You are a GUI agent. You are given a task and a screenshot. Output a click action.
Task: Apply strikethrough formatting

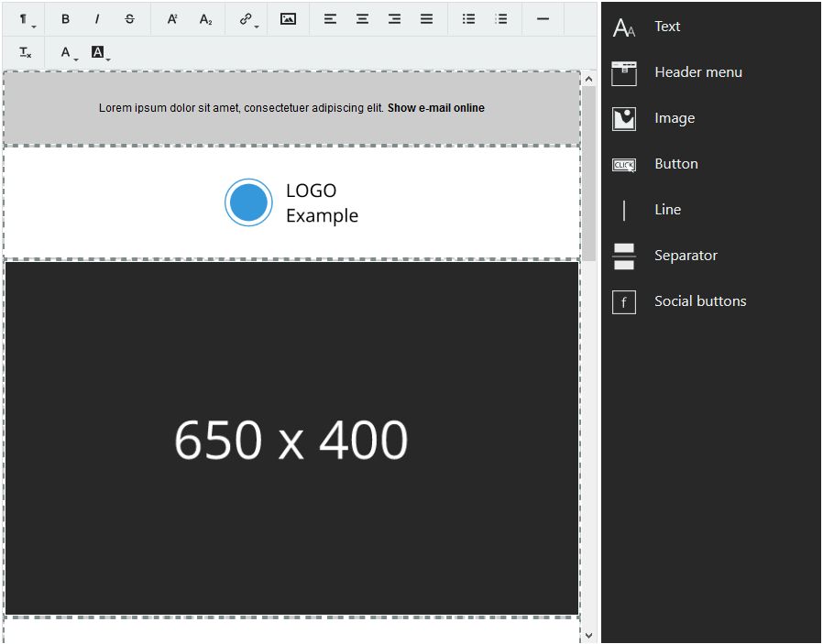tap(129, 19)
